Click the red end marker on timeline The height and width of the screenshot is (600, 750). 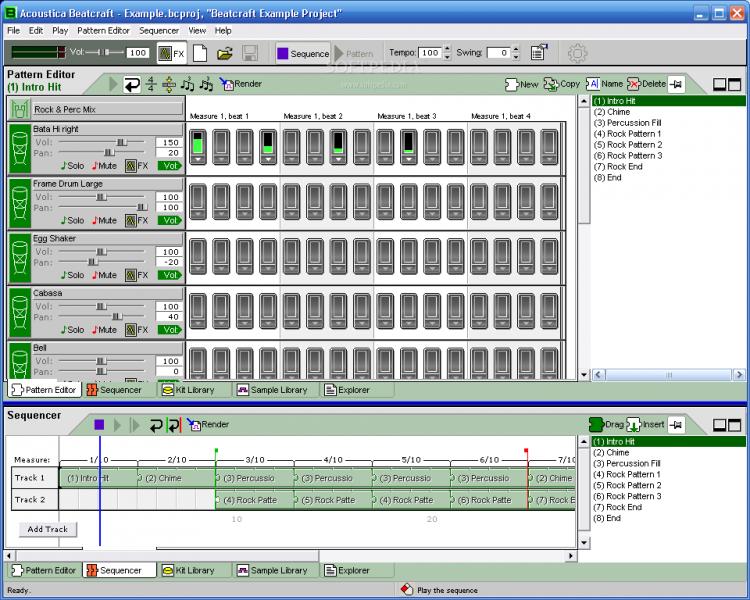[526, 452]
